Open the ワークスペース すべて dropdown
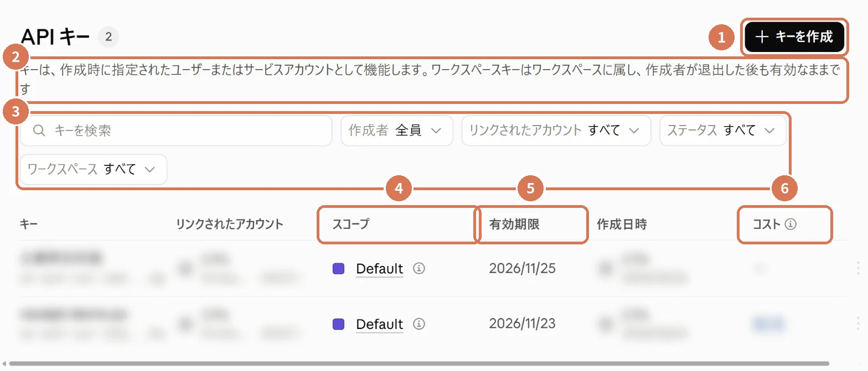The image size is (868, 371). coord(94,169)
